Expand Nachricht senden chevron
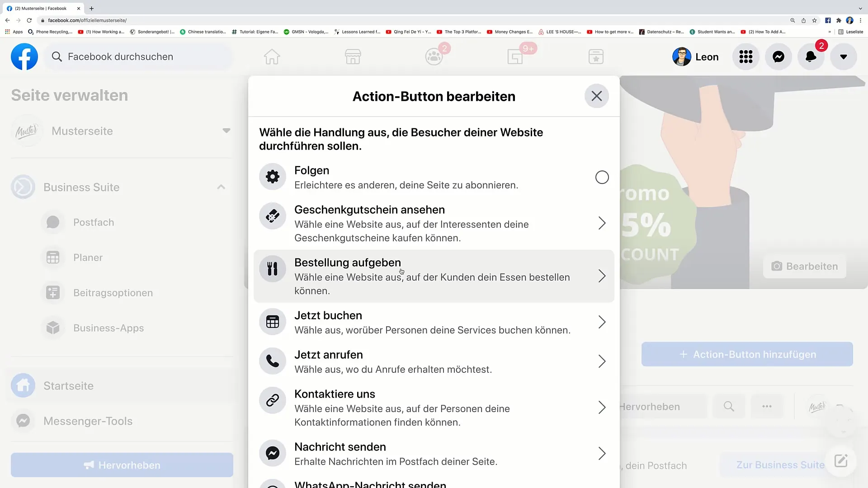Viewport: 868px width, 488px height. 602,453
